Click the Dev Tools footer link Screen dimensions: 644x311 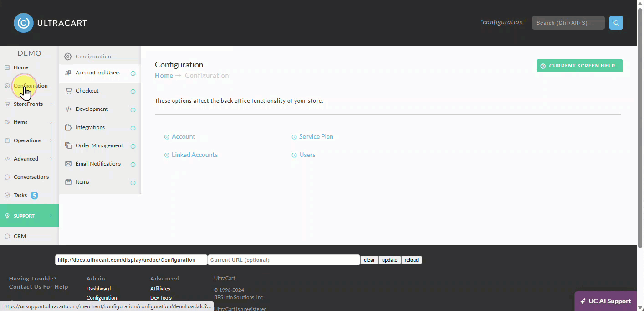pos(161,298)
